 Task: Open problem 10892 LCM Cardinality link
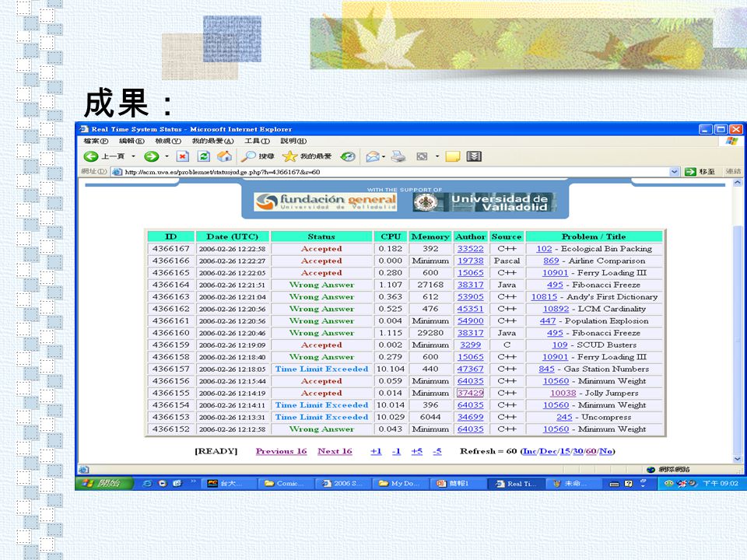point(556,309)
